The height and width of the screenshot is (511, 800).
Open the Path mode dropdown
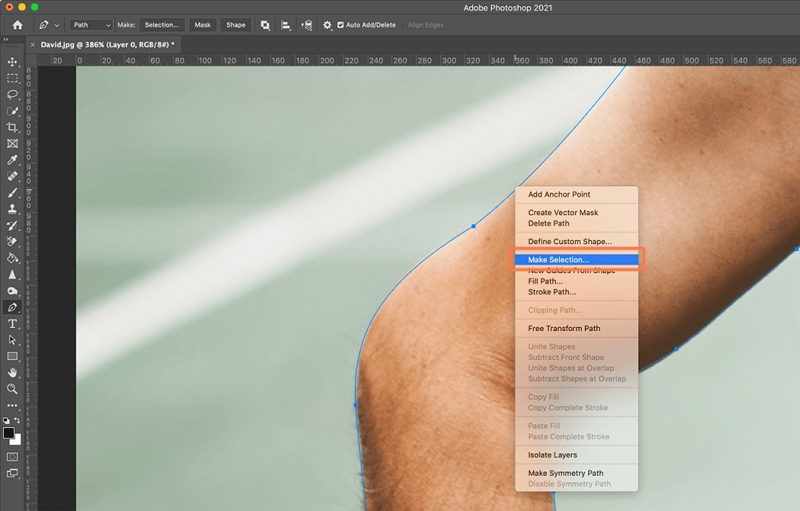click(x=92, y=25)
